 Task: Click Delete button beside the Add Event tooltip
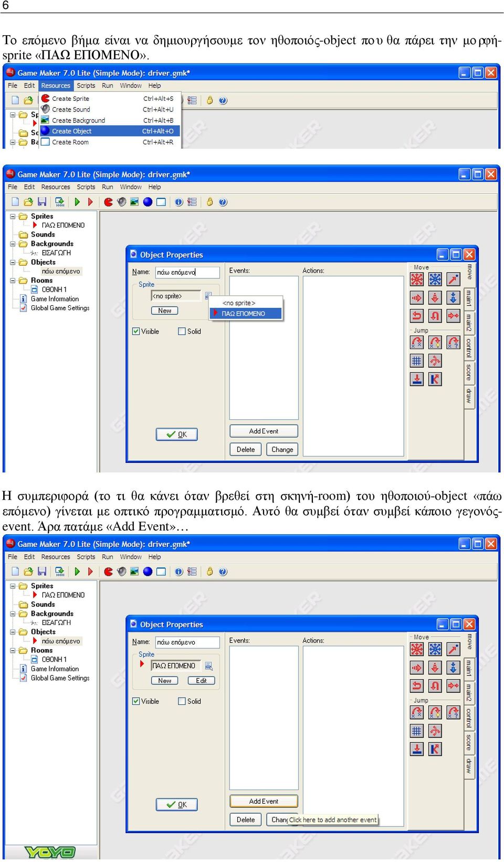246,819
